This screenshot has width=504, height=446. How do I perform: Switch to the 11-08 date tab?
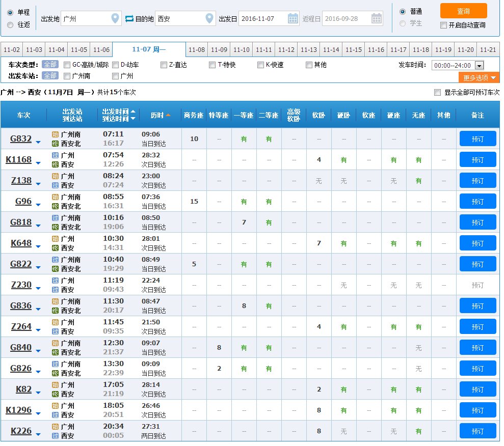197,49
